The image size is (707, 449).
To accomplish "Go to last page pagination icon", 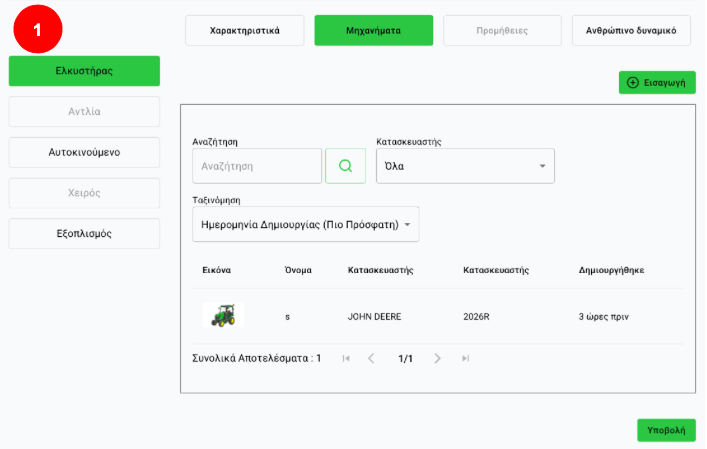I will (x=465, y=358).
